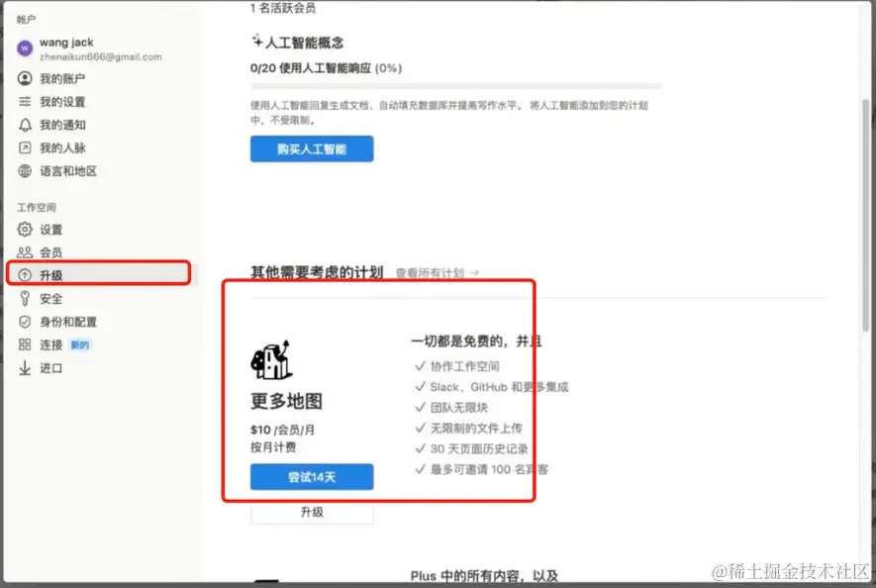Viewport: 876px width, 588px height.
Task: Click the zhenaikun666@gmail.com email text
Action: tap(101, 57)
